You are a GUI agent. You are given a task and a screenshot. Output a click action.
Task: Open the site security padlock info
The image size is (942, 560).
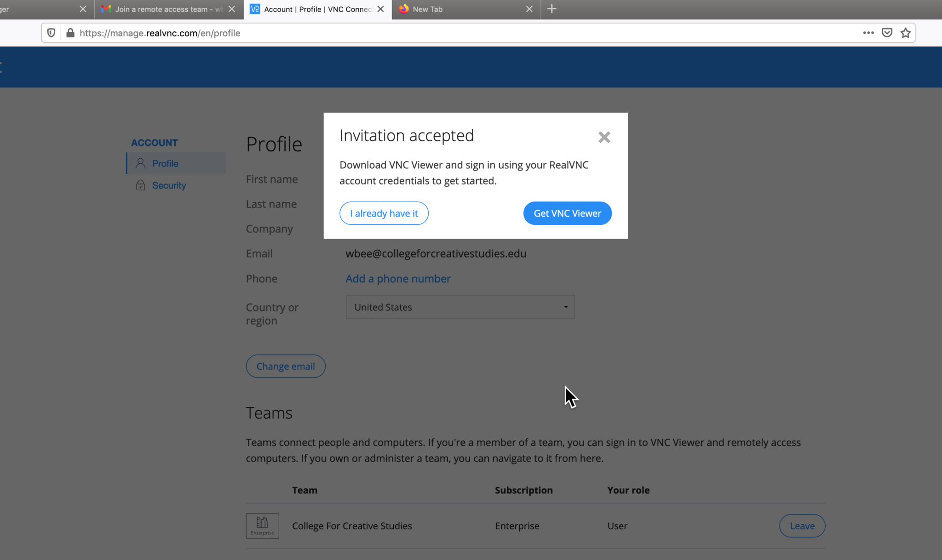click(x=70, y=33)
